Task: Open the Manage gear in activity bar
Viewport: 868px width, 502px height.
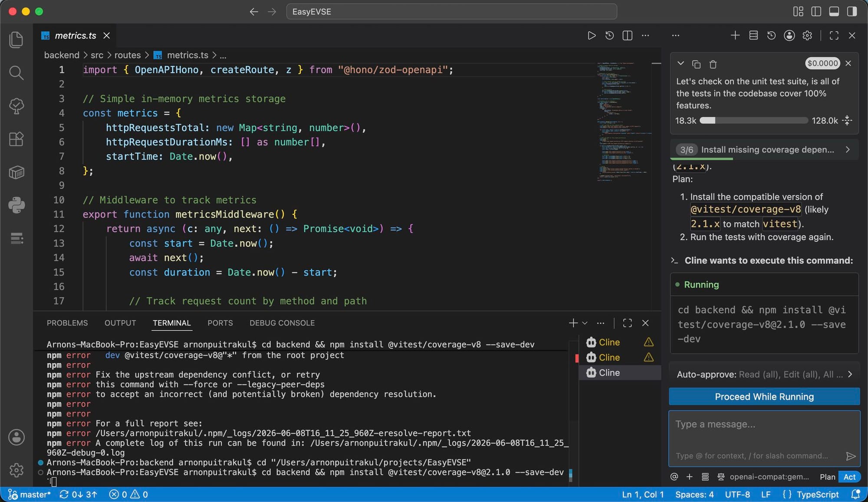Action: tap(16, 470)
